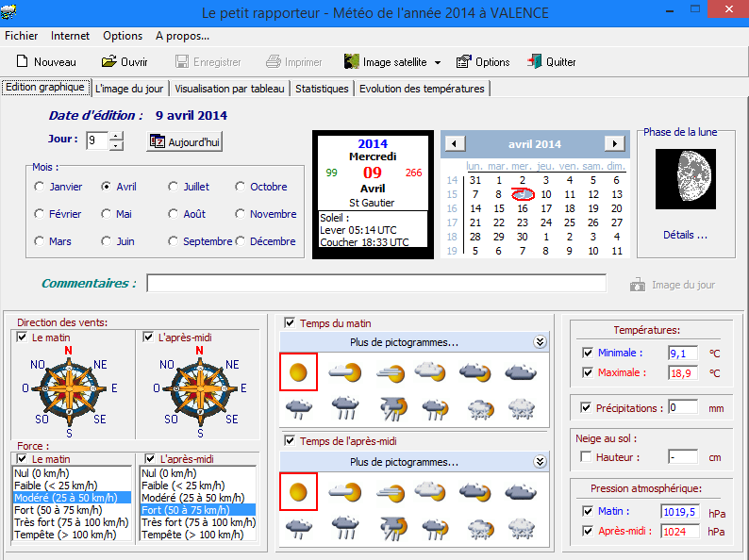
Task: Toggle the Précipitations checkbox
Action: coord(586,407)
